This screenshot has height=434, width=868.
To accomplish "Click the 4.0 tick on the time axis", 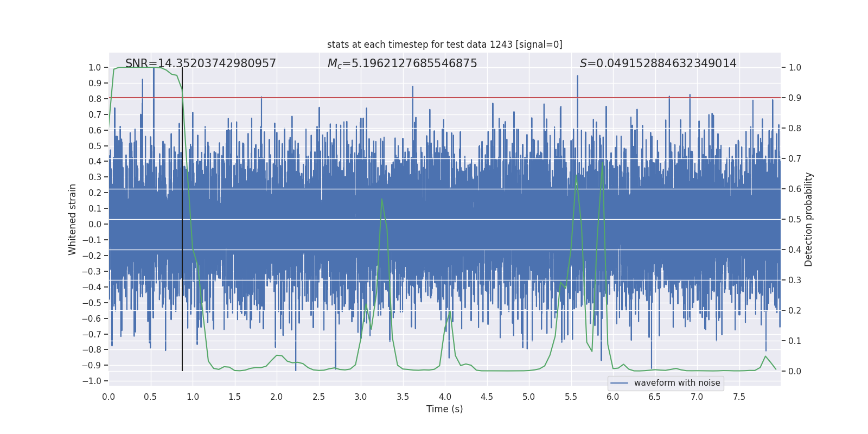I will (x=445, y=397).
